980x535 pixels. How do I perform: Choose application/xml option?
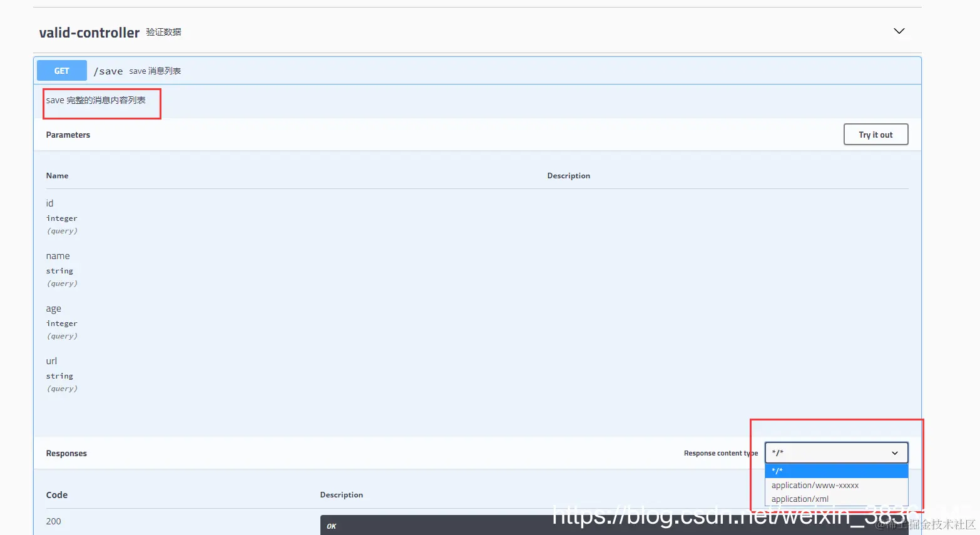point(836,499)
